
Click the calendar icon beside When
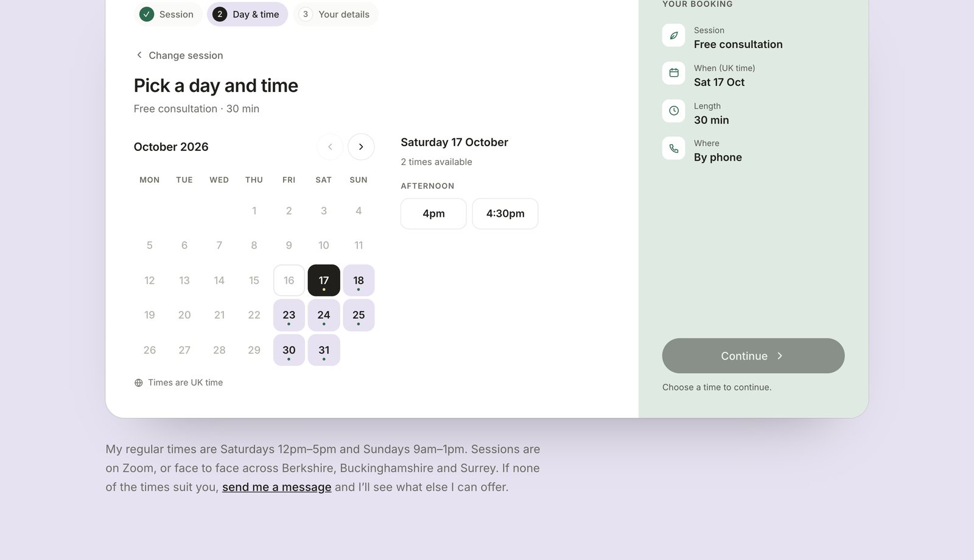pyautogui.click(x=674, y=73)
